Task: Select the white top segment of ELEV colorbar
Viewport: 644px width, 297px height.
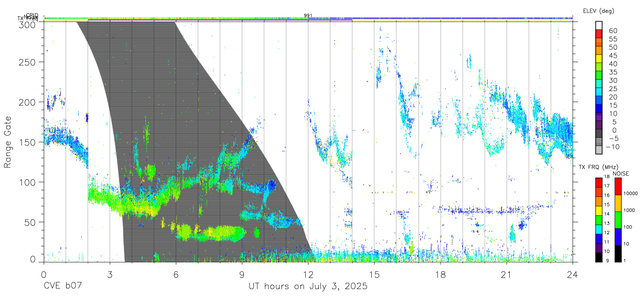Action: tap(599, 26)
